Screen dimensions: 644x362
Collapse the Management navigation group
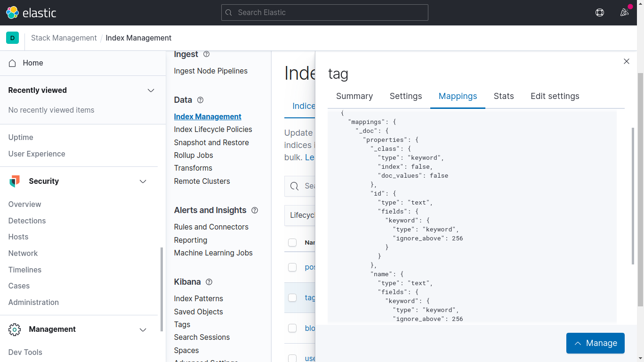tap(143, 329)
